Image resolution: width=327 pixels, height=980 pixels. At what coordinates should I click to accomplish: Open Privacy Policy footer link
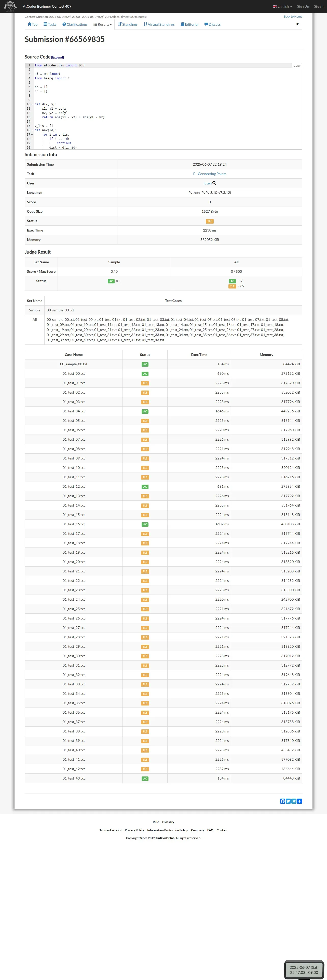click(x=134, y=830)
